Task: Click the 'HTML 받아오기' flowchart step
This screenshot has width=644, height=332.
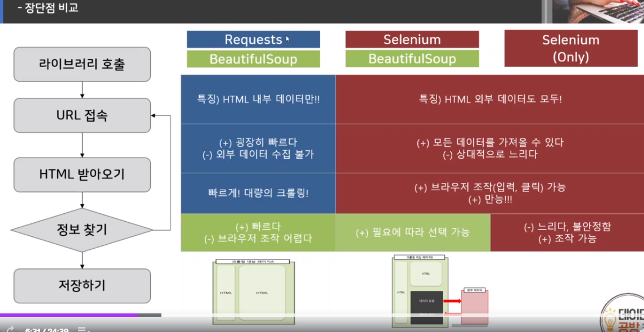Action: (82, 174)
